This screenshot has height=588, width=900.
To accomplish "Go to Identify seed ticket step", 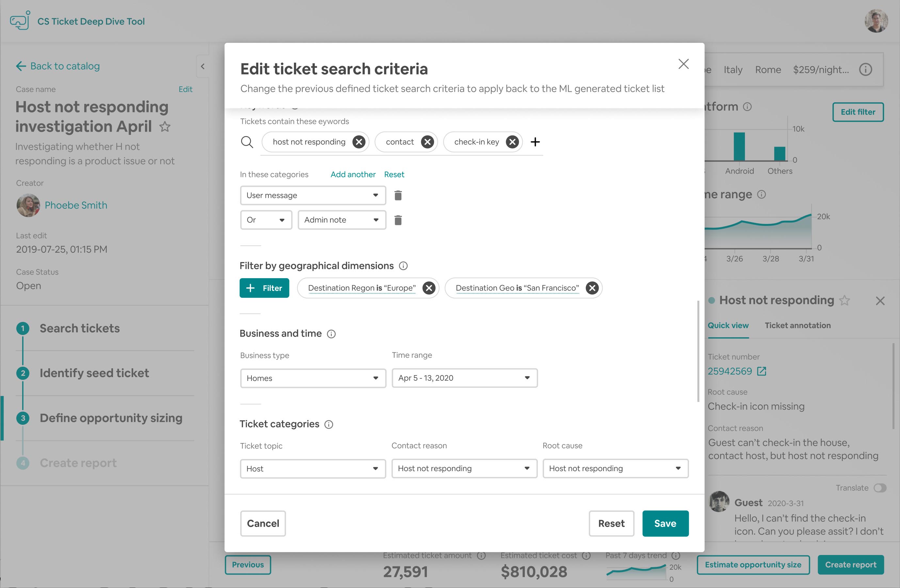I will (x=94, y=373).
